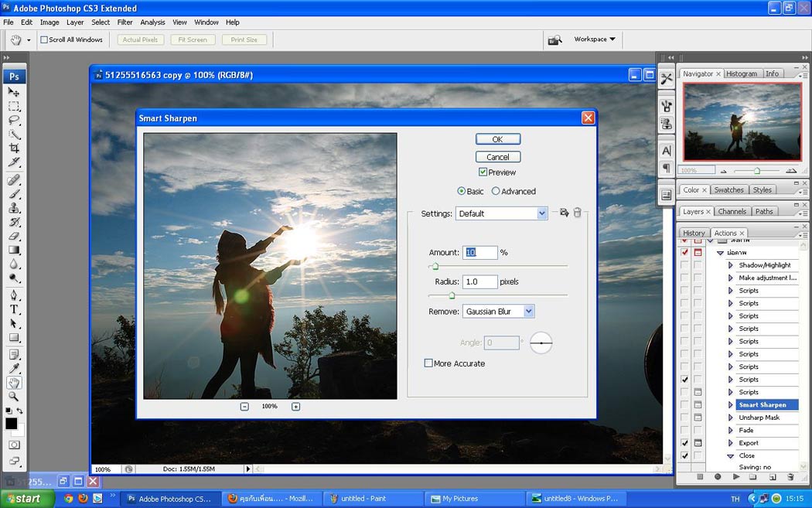Click the Clone Stamp tool
The height and width of the screenshot is (508, 812).
click(x=14, y=208)
